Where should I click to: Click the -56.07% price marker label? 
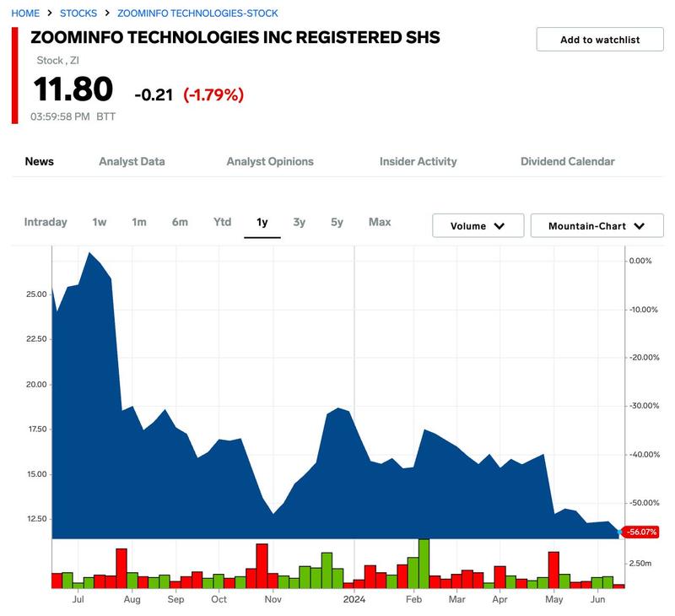[641, 532]
